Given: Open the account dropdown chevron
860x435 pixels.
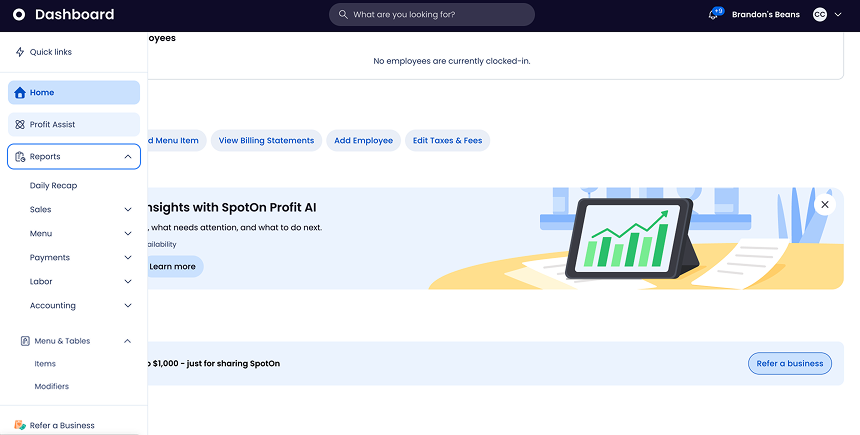Looking at the screenshot, I should click(838, 15).
